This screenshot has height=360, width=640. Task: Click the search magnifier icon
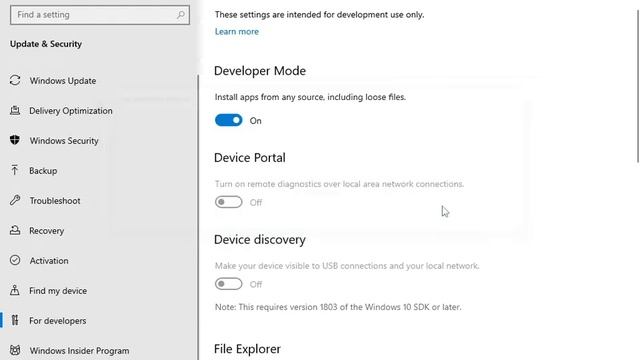coord(180,15)
